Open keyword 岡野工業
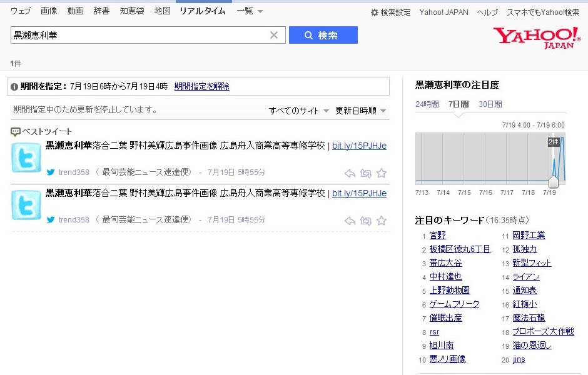The height and width of the screenshot is (375, 588). pos(529,235)
